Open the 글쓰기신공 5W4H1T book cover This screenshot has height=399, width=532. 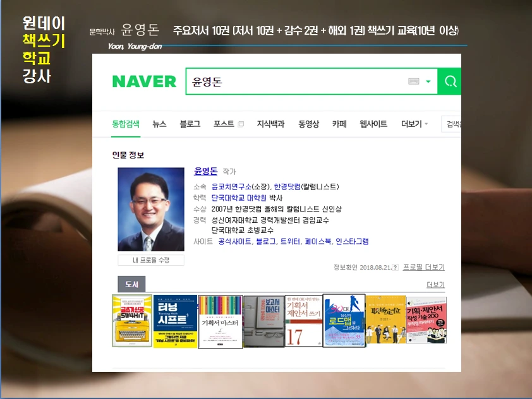(132, 321)
